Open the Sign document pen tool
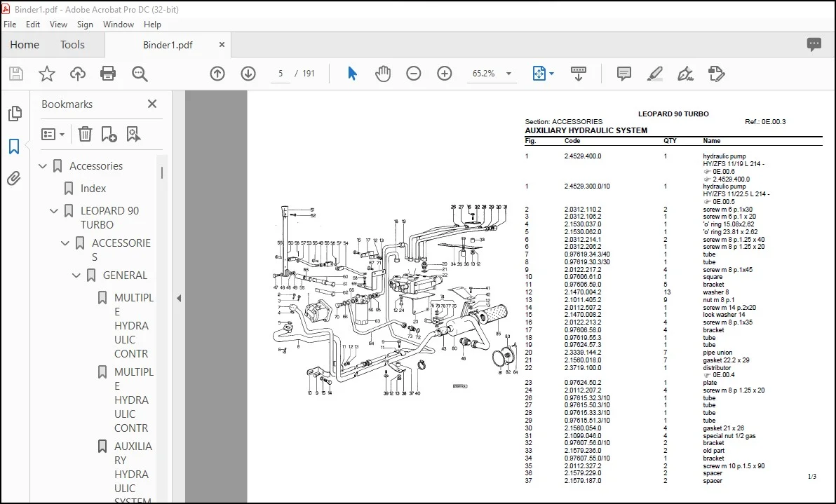 pyautogui.click(x=686, y=74)
